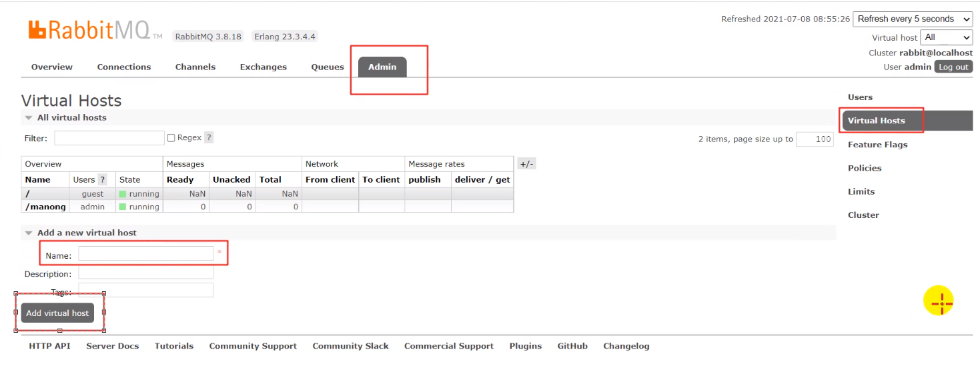This screenshot has width=980, height=368.
Task: Focus the Filter input field
Action: 109,138
